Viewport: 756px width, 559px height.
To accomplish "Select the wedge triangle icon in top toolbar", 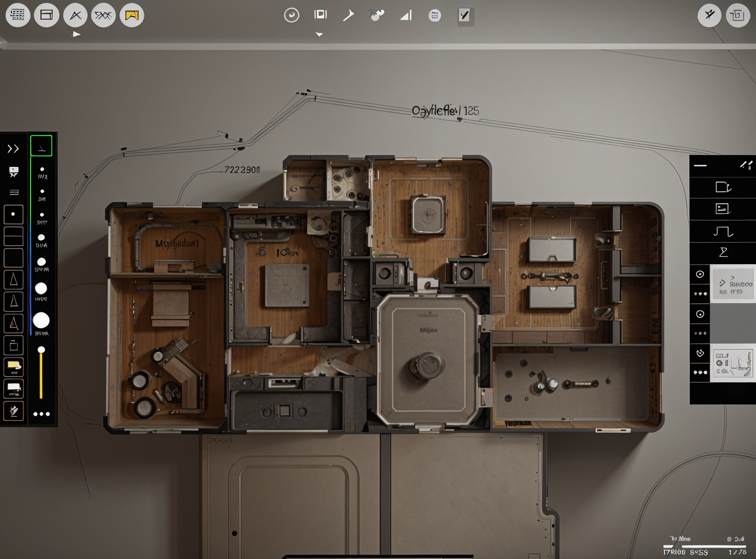I will pos(406,16).
